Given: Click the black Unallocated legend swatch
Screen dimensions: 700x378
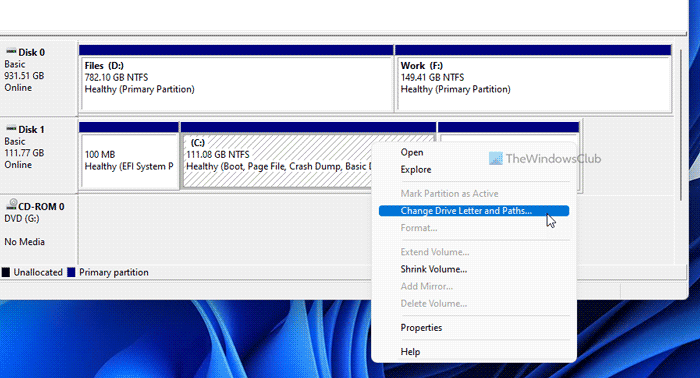Looking at the screenshot, I should pyautogui.click(x=6, y=272).
